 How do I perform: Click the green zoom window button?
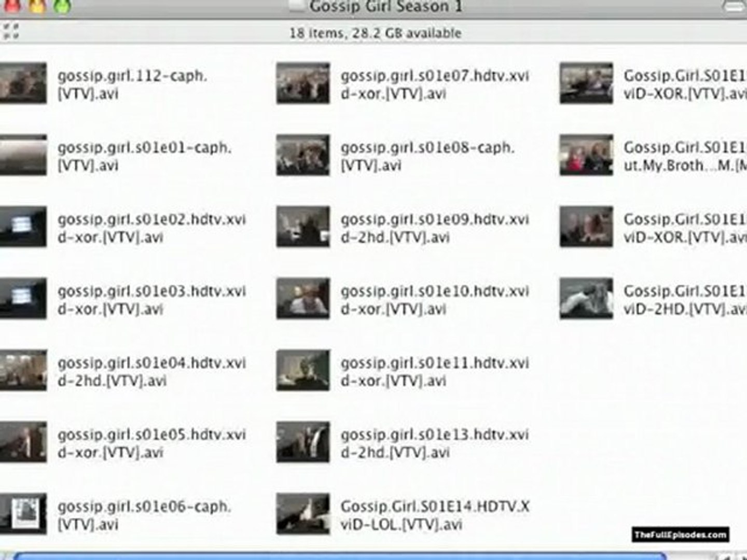[63, 5]
